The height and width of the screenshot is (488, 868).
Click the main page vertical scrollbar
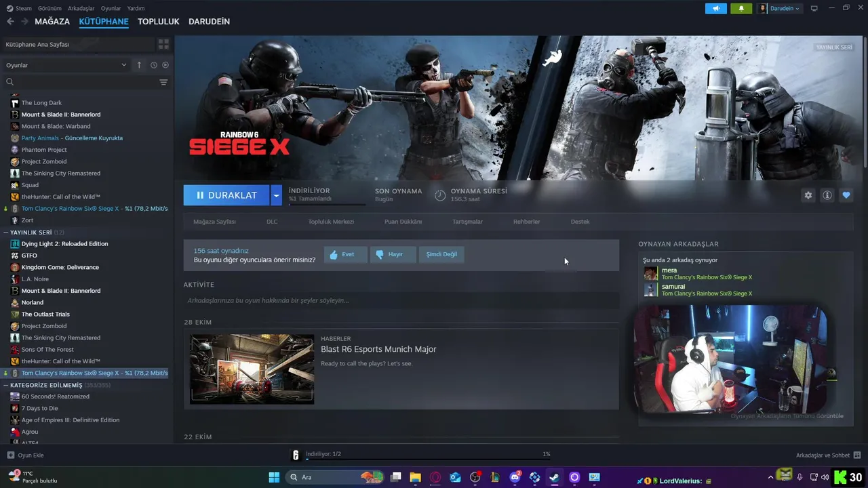(865, 102)
